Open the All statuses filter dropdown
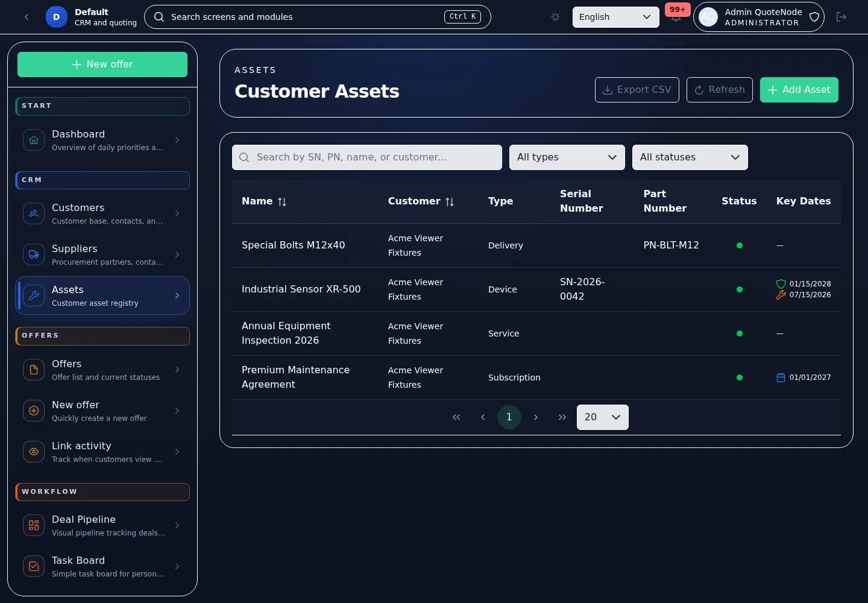Image resolution: width=868 pixels, height=603 pixels. pyautogui.click(x=690, y=157)
